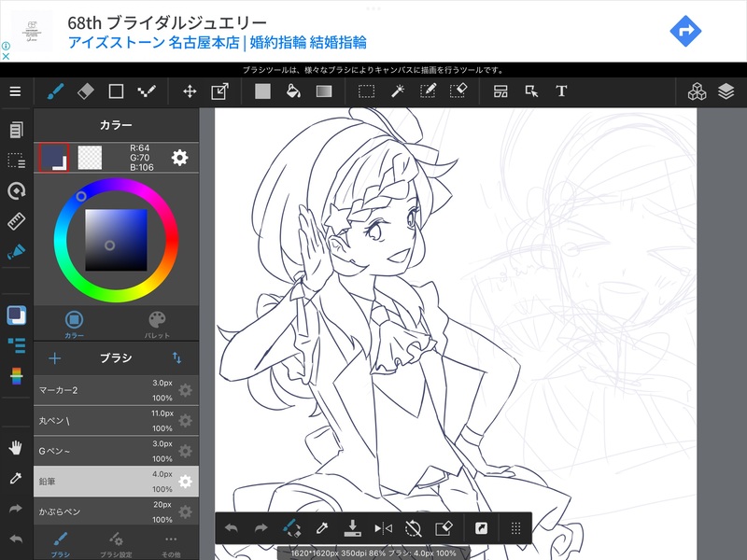Open settings gear for 丸ペン brush
This screenshot has height=560, width=747.
(x=185, y=421)
